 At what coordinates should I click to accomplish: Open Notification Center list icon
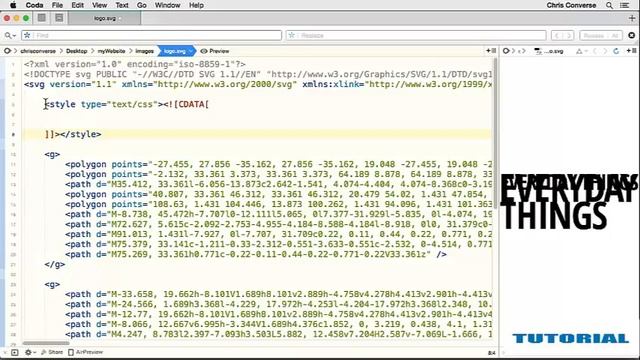(x=624, y=5)
